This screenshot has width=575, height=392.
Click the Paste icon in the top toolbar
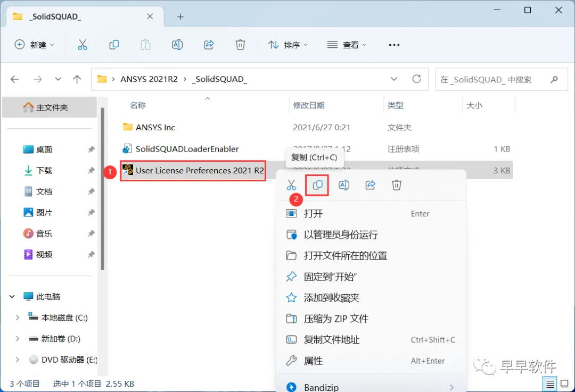(x=145, y=45)
